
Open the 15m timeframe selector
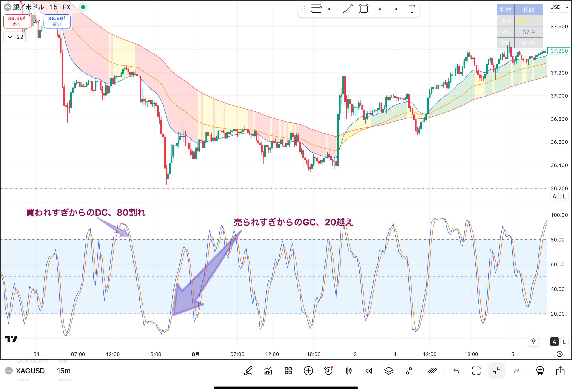tap(64, 371)
